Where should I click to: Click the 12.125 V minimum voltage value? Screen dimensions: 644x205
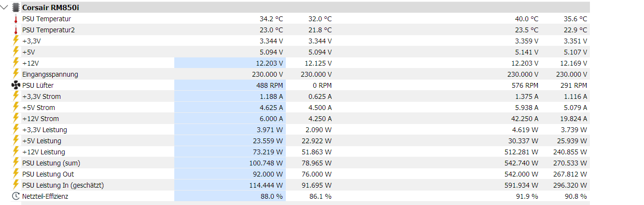318,63
